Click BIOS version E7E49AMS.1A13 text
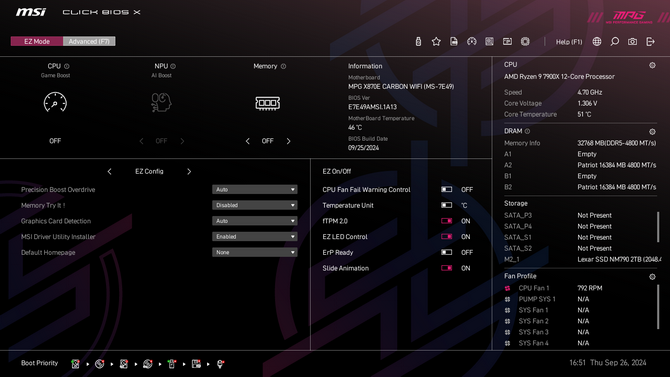 pos(372,107)
